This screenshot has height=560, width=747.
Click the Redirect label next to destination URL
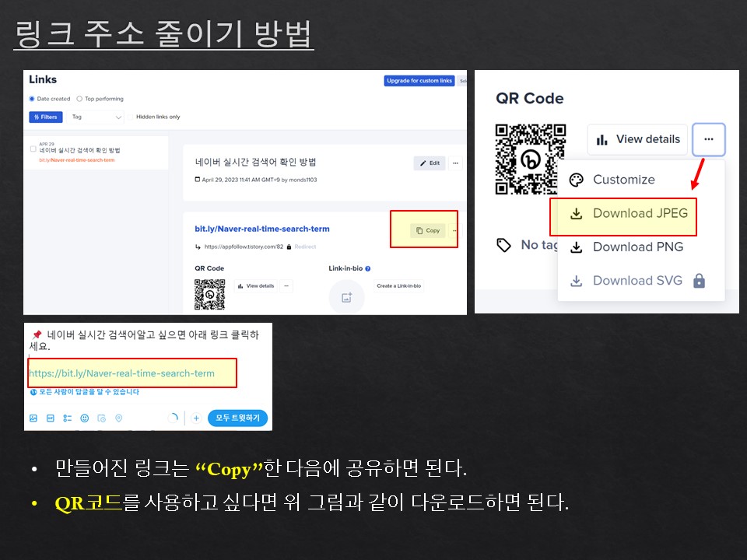tap(305, 247)
